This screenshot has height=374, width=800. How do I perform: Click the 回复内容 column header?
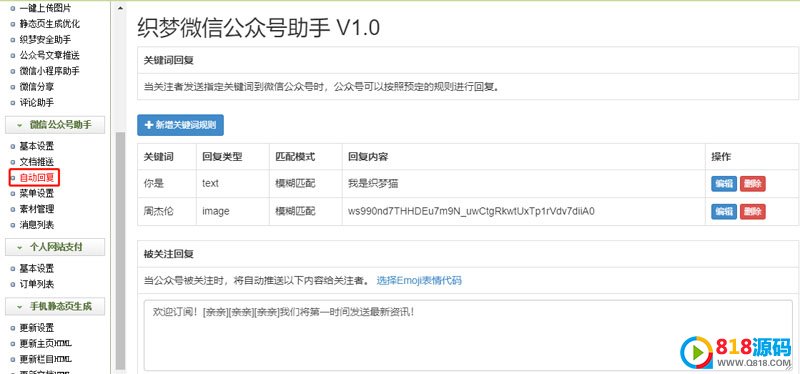tap(368, 157)
